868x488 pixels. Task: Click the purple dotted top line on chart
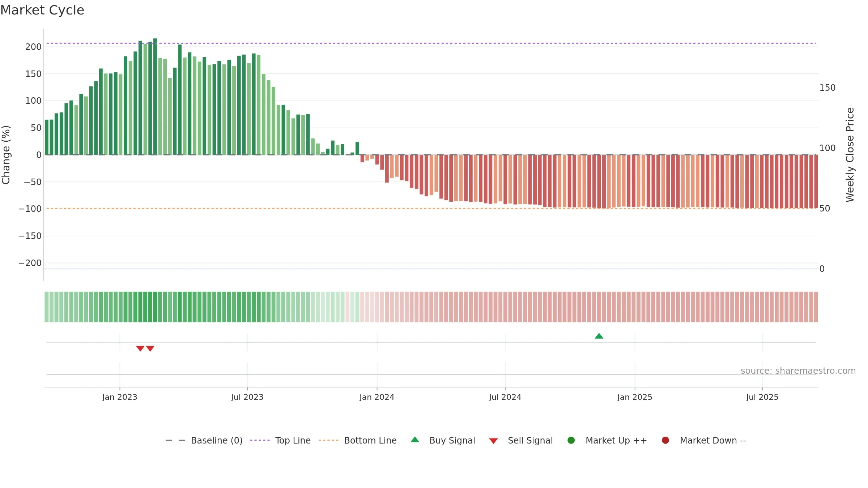tap(431, 43)
